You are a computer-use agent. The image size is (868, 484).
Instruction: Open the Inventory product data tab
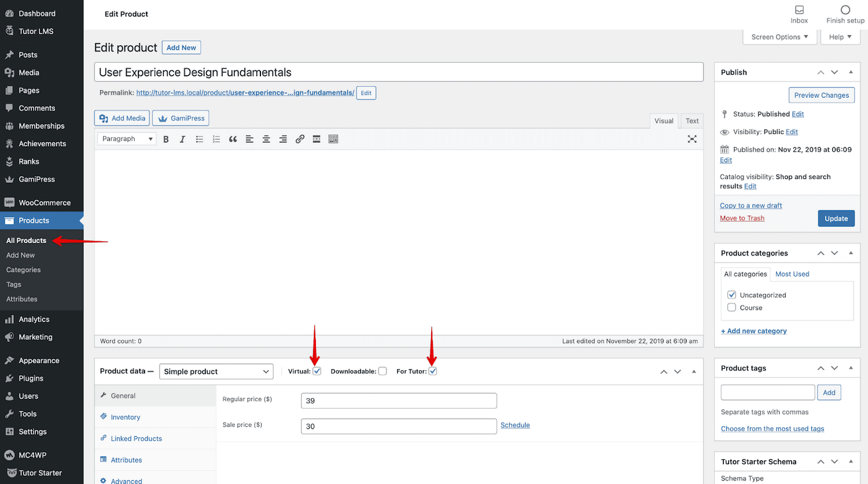tap(126, 417)
